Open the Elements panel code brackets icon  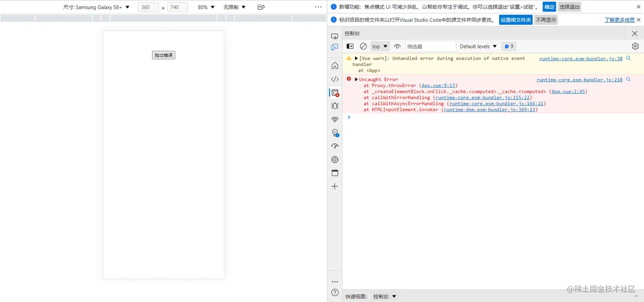[x=335, y=79]
